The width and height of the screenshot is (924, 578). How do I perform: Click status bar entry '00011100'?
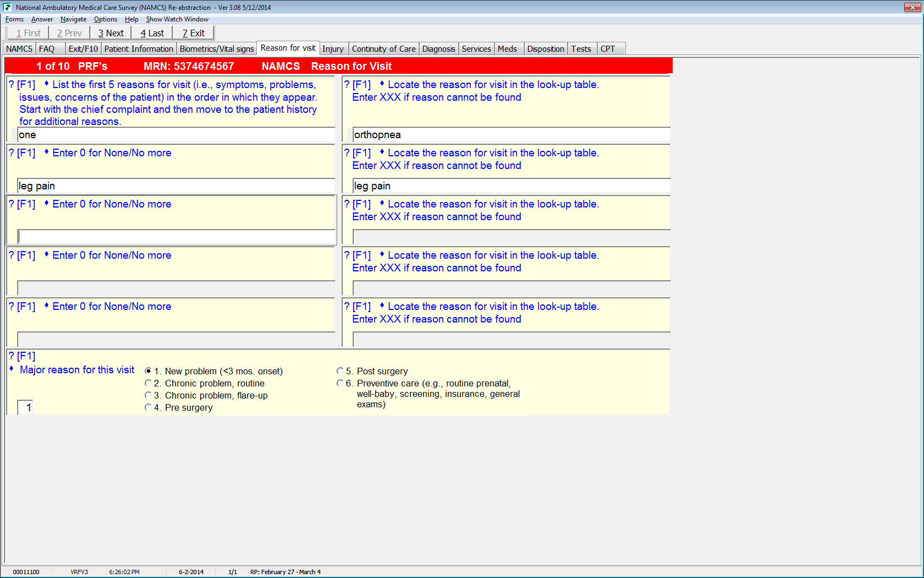26,572
